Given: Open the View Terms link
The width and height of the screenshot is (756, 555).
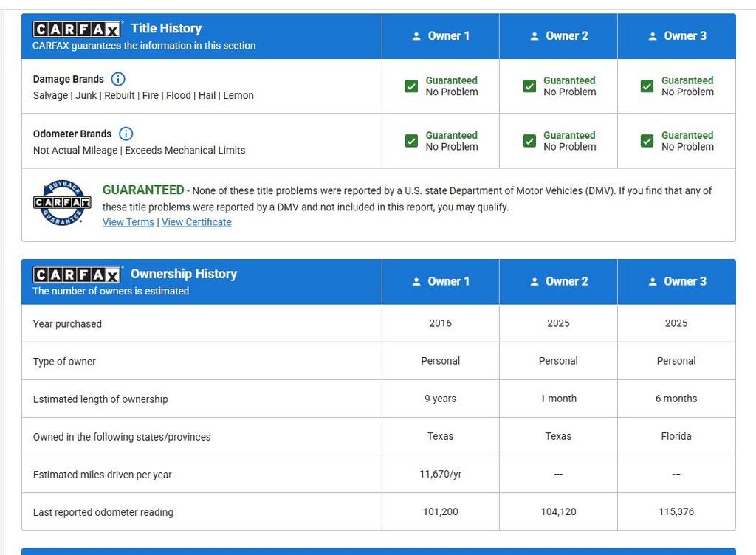Looking at the screenshot, I should click(x=128, y=222).
